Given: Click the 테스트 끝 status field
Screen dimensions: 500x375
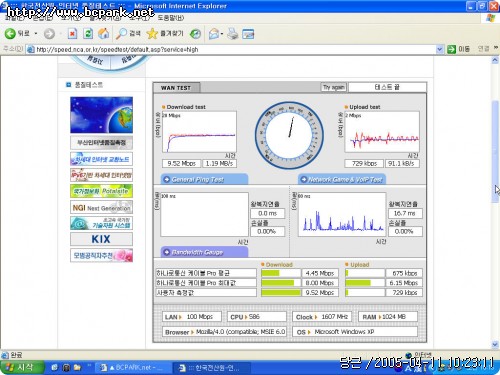Looking at the screenshot, I should [387, 87].
